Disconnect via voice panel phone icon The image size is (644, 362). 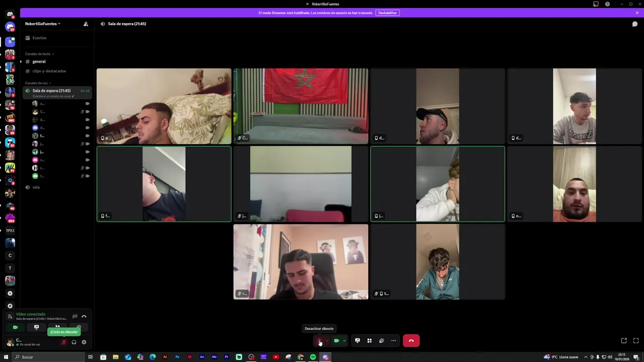[84, 316]
